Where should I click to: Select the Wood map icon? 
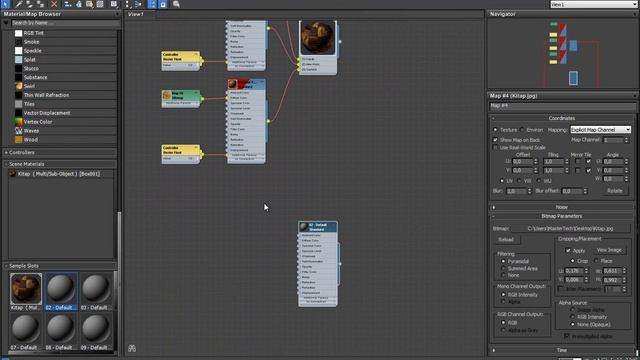coord(19,140)
